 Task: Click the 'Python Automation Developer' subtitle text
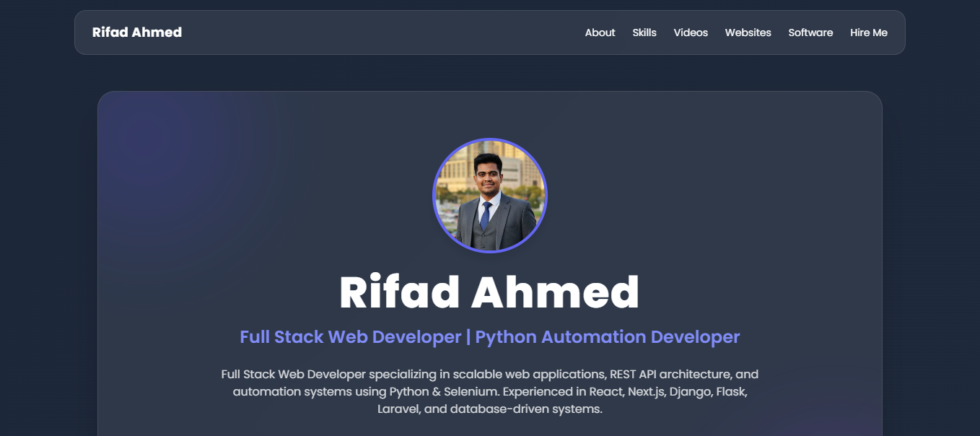607,337
